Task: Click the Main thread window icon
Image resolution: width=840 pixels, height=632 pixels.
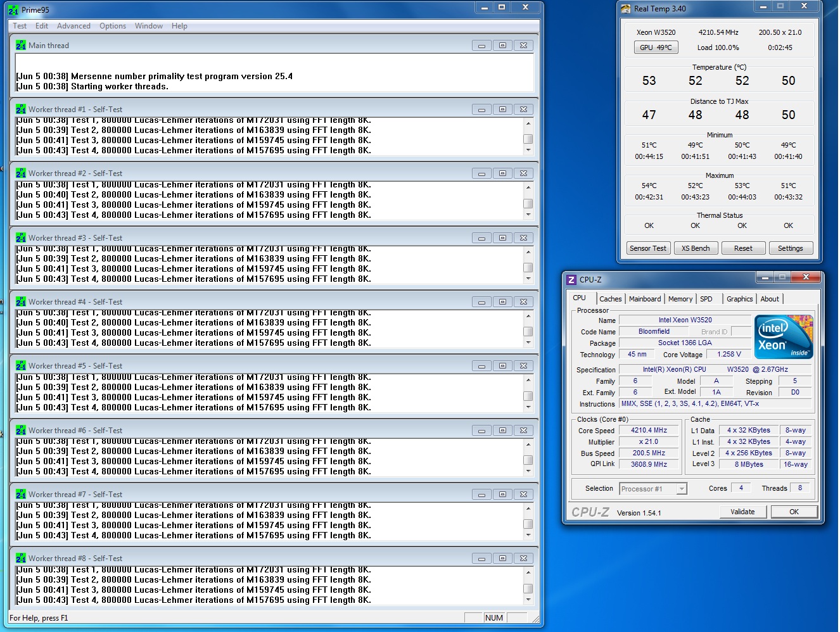Action: [x=21, y=45]
